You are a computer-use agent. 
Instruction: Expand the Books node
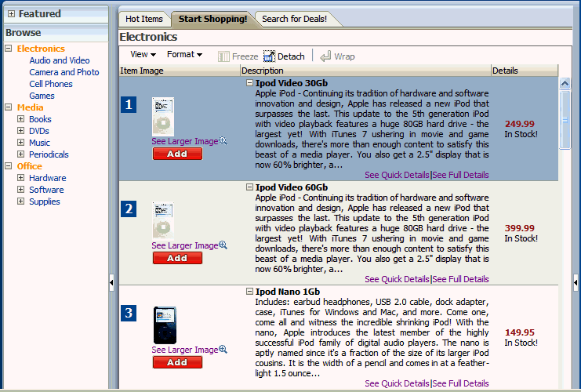click(x=20, y=119)
